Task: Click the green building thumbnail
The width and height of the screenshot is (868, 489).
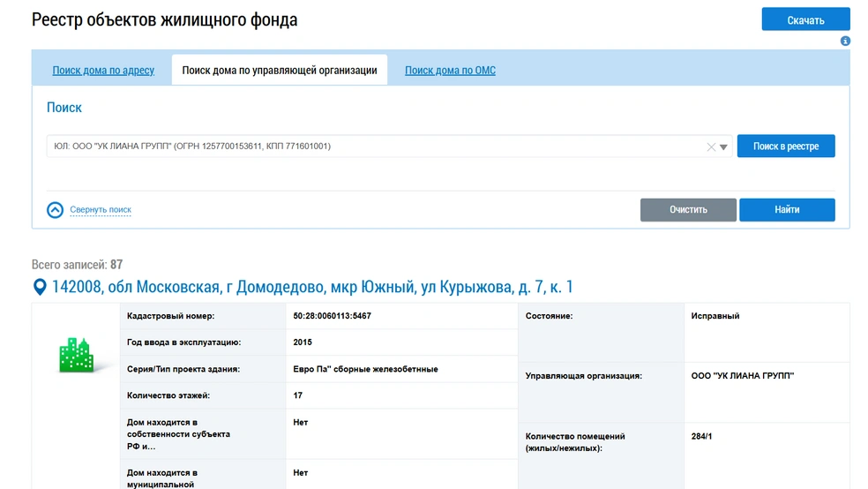Action: [76, 355]
